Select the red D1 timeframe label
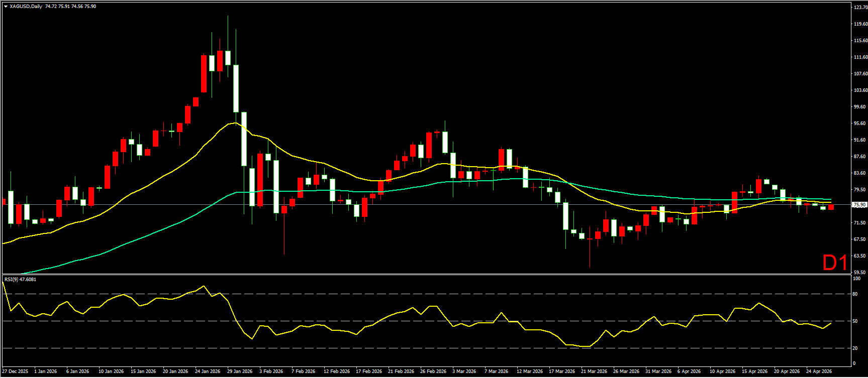This screenshot has width=868, height=378. (x=834, y=263)
